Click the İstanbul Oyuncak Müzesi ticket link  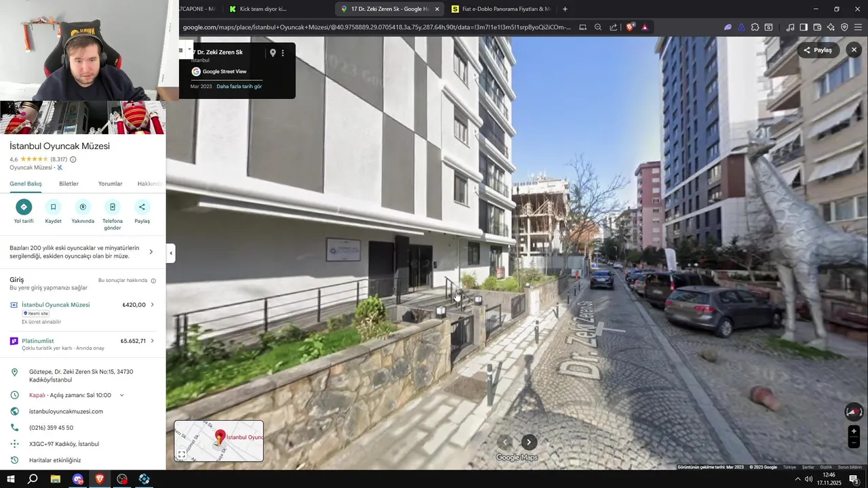(56, 305)
